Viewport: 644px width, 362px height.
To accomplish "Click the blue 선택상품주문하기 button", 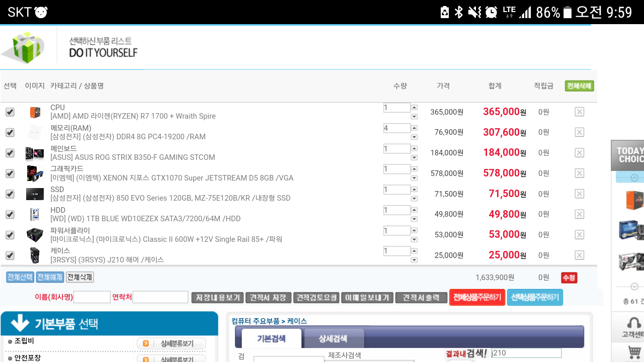I will click(x=535, y=297).
